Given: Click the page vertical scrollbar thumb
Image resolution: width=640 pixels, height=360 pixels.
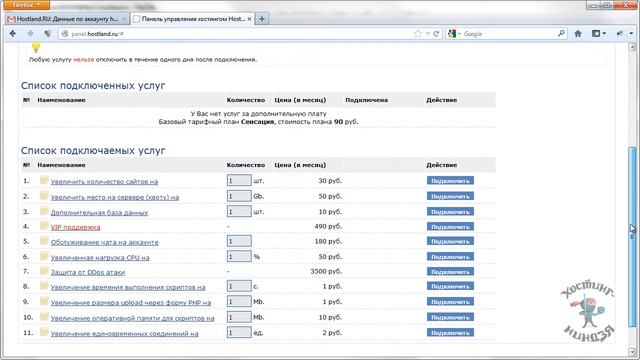Looking at the screenshot, I should pos(632,236).
